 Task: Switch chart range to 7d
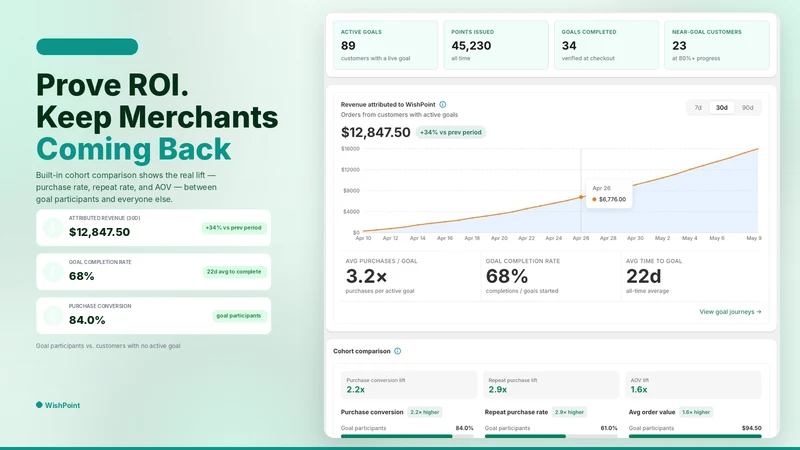698,108
